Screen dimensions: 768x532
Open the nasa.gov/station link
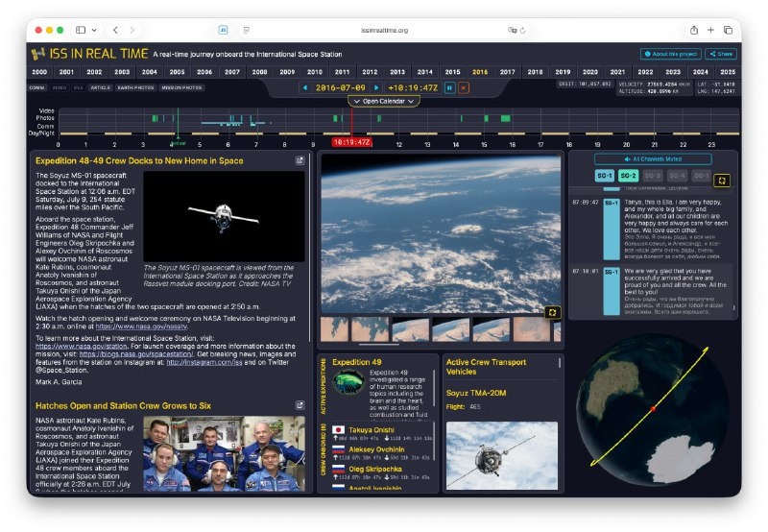click(x=82, y=346)
